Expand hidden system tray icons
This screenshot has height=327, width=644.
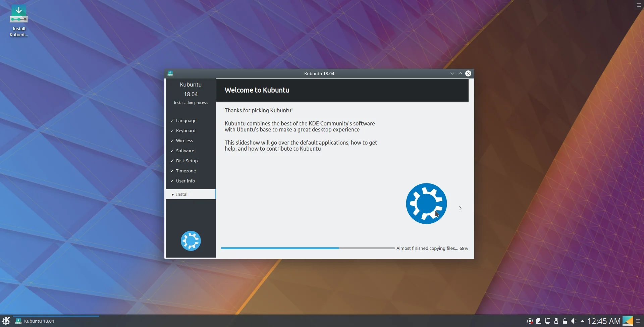[x=582, y=321]
